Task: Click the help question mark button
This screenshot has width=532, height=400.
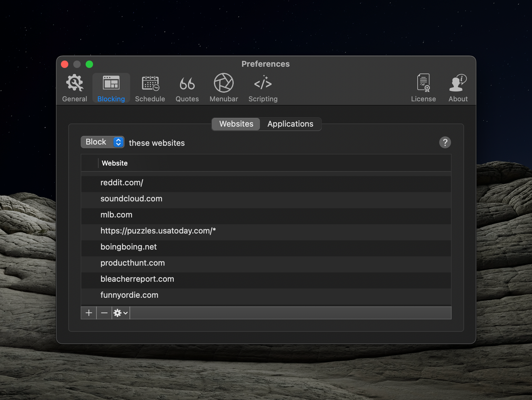Action: pyautogui.click(x=445, y=142)
